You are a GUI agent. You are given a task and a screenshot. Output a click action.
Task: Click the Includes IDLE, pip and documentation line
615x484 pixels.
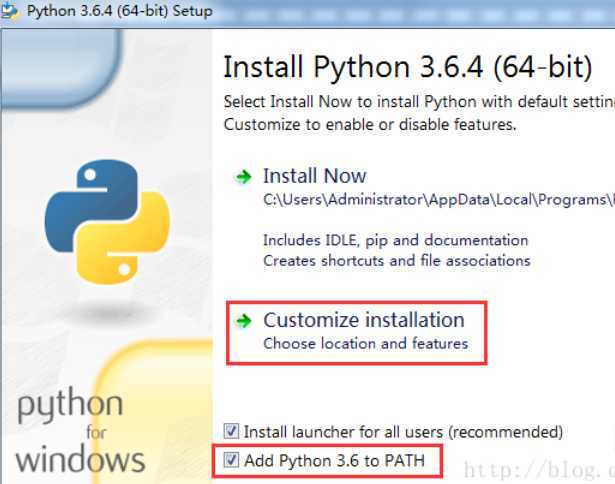tap(396, 240)
